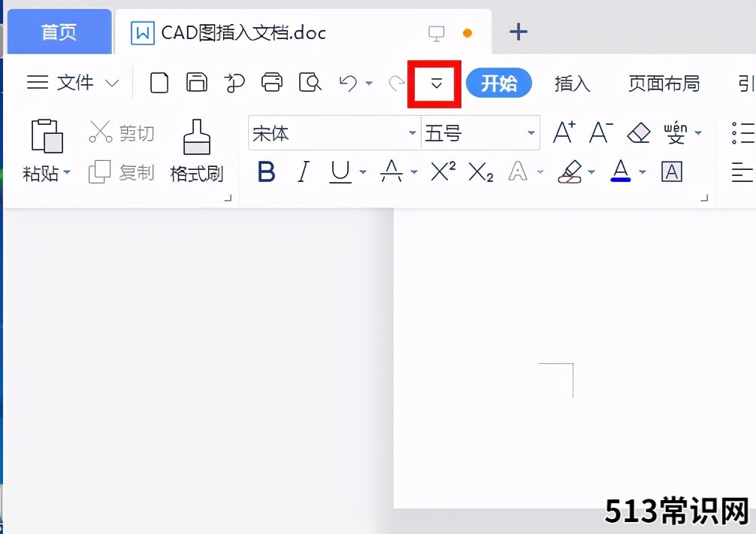
Task: Expand underline style dropdown arrow
Action: coord(362,171)
